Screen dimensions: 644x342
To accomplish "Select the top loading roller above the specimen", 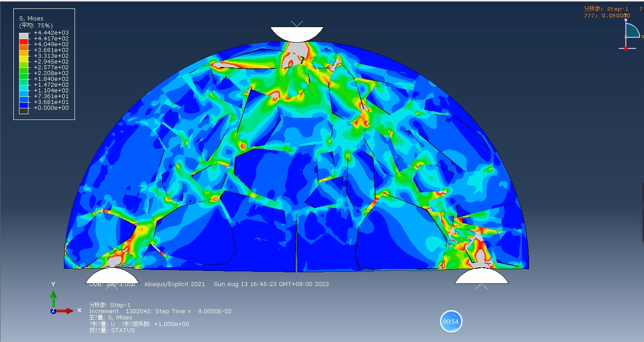I will coord(297,34).
